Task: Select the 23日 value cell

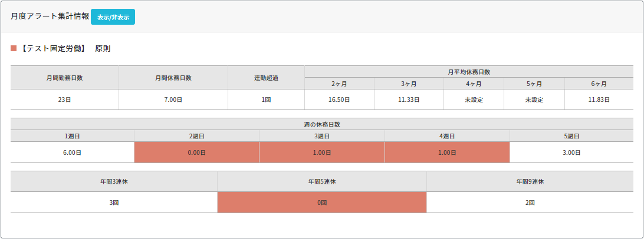Action: tap(65, 99)
